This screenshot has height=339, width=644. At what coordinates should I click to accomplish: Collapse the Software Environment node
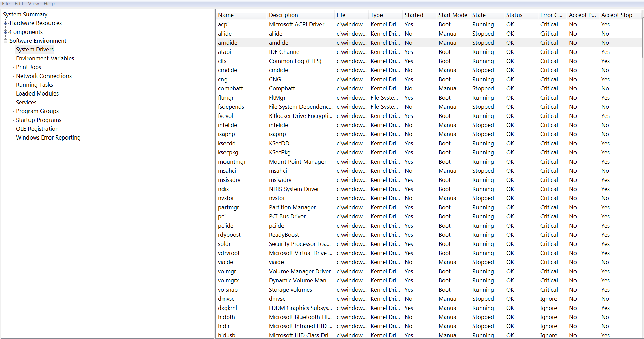tap(5, 41)
